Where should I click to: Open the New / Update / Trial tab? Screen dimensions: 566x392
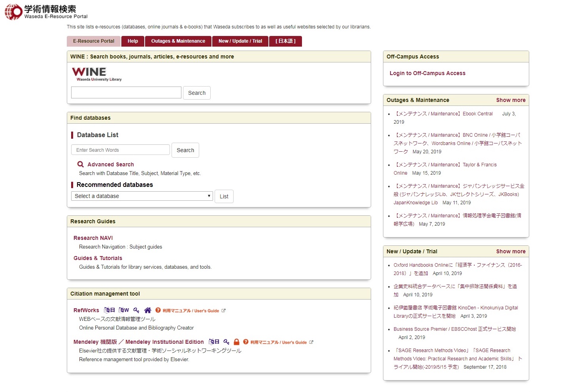240,41
